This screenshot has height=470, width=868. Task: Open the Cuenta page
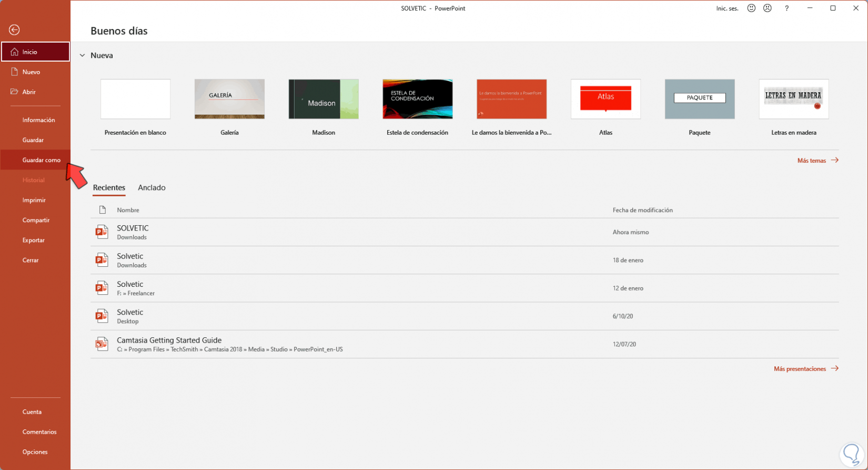pyautogui.click(x=35, y=412)
